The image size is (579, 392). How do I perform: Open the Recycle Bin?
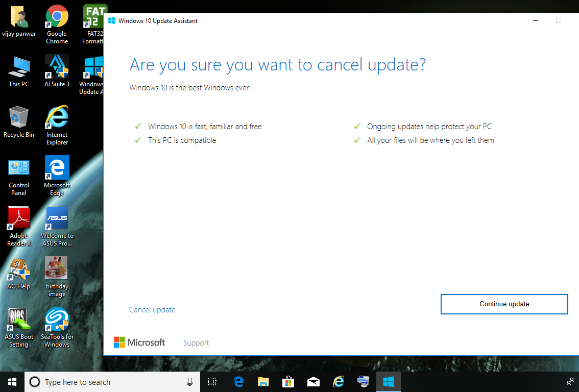[x=19, y=122]
